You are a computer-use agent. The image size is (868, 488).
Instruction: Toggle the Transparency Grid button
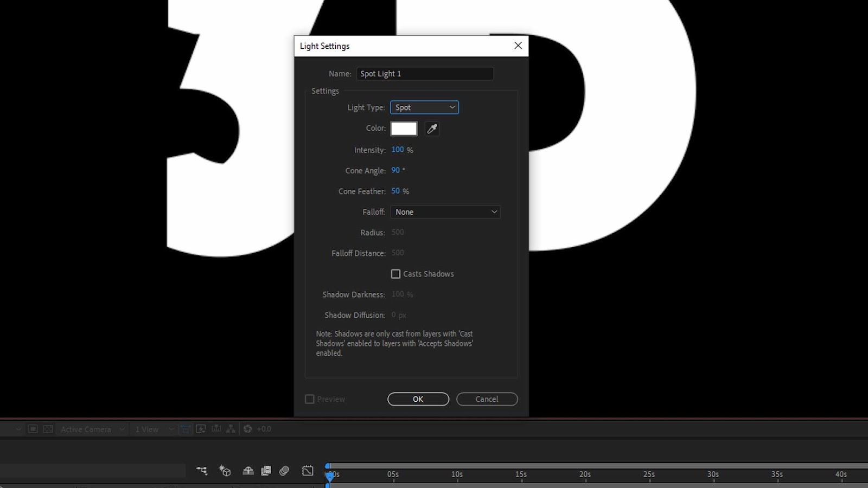coord(48,429)
